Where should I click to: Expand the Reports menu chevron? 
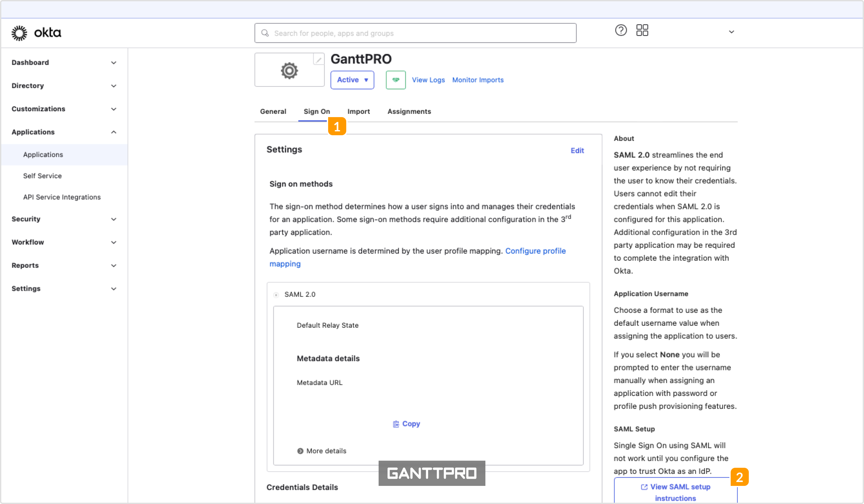click(x=114, y=266)
